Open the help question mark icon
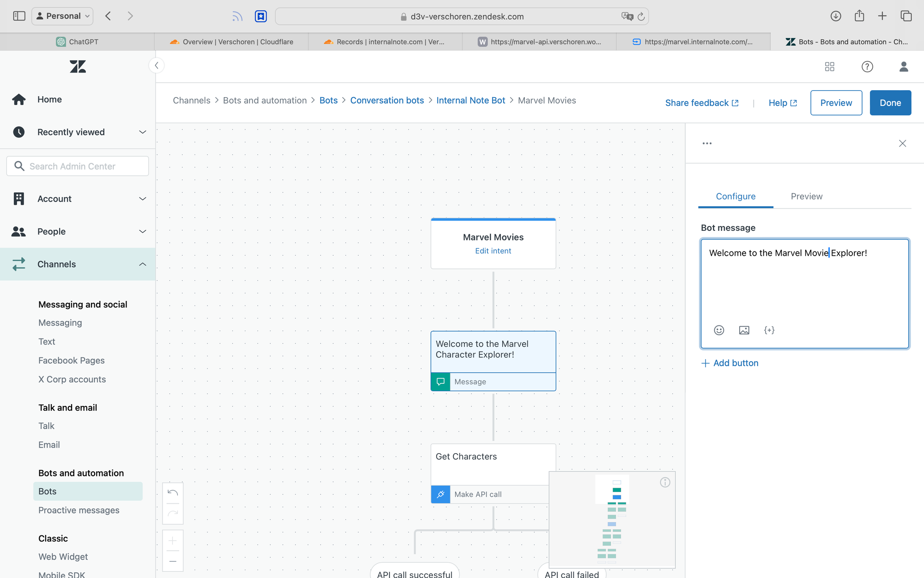 (x=867, y=67)
